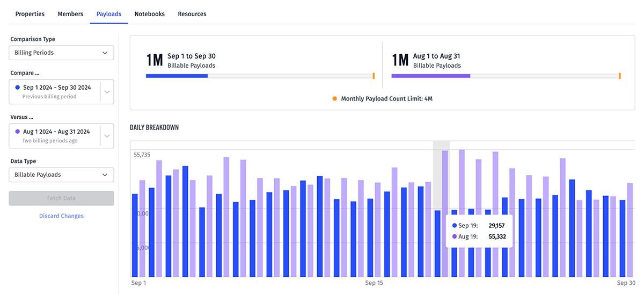Viewport: 644px width, 295px height.
Task: Expand the Versus dropdown chevron arrow
Action: click(107, 136)
